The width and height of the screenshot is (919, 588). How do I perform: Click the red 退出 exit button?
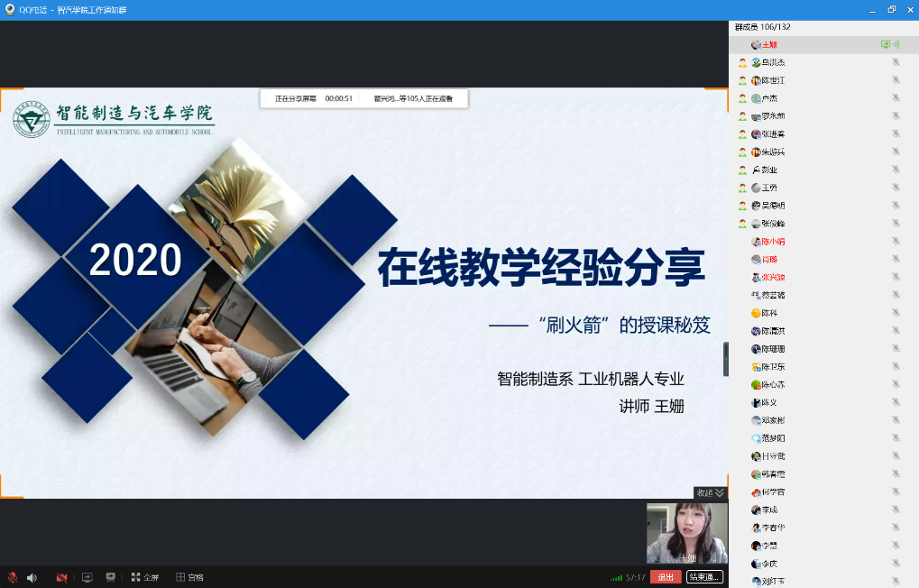666,577
